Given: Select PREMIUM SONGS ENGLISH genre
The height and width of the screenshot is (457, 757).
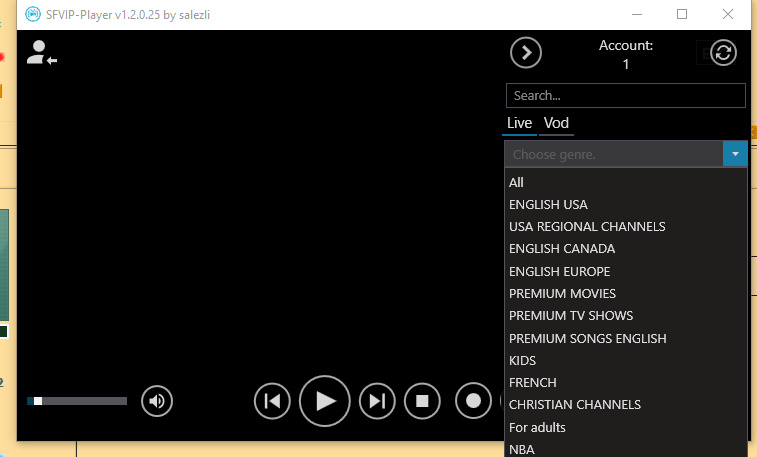Looking at the screenshot, I should (x=626, y=338).
